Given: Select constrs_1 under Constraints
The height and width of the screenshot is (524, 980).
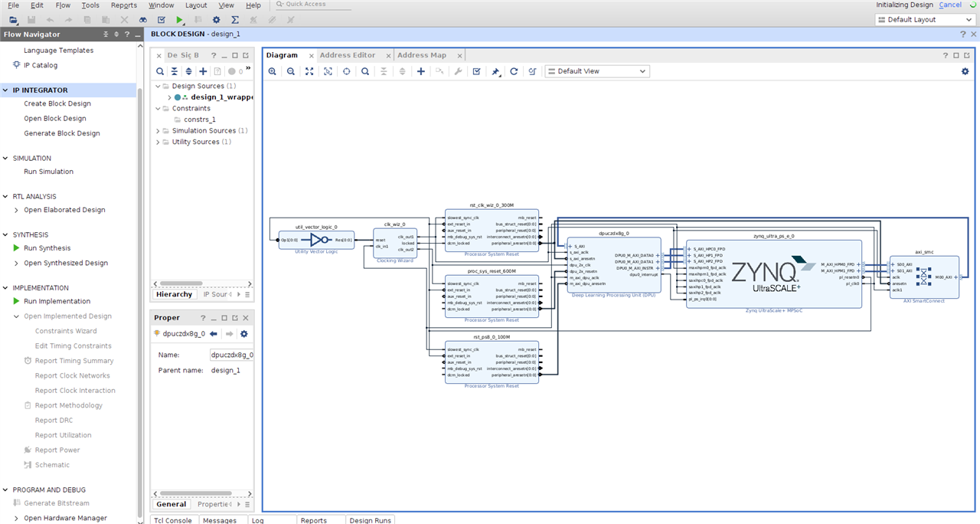Looking at the screenshot, I should coord(200,120).
